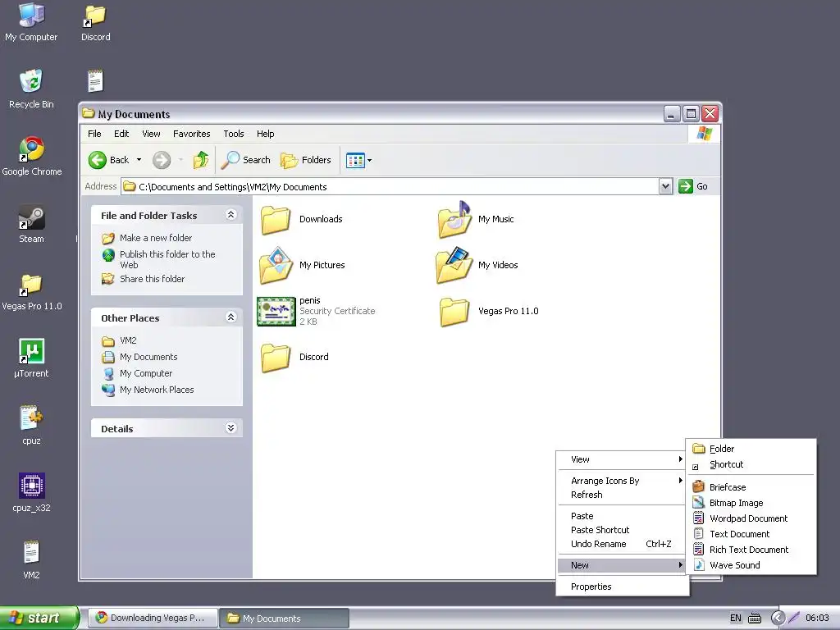
Task: Open the Favorites menu
Action: pyautogui.click(x=191, y=134)
